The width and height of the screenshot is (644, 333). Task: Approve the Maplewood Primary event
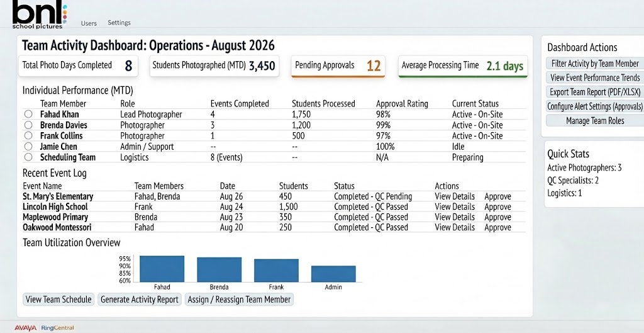pos(498,217)
